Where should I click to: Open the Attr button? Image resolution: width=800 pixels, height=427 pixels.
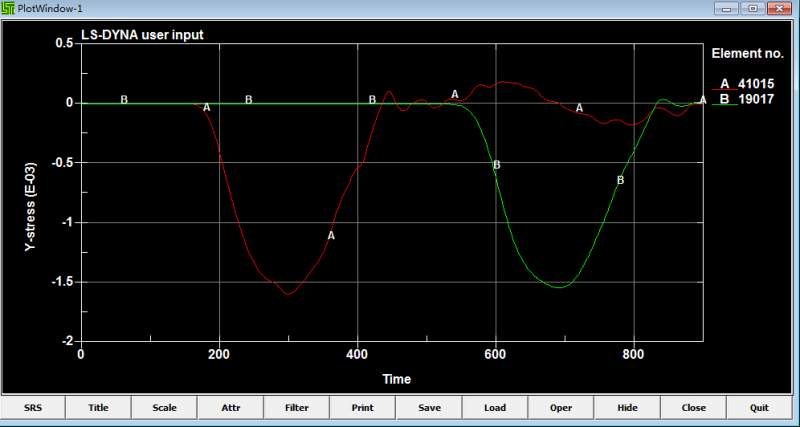[x=231, y=408]
